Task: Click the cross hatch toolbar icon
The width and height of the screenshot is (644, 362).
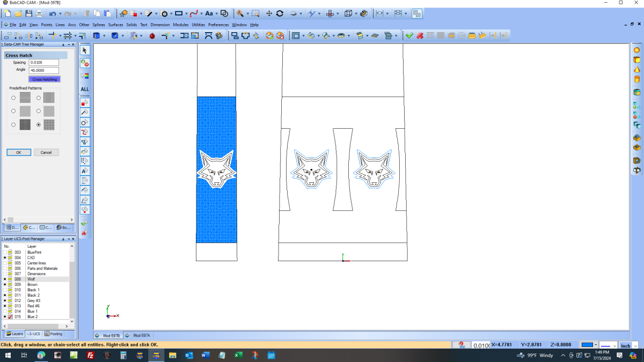Action: point(417,13)
